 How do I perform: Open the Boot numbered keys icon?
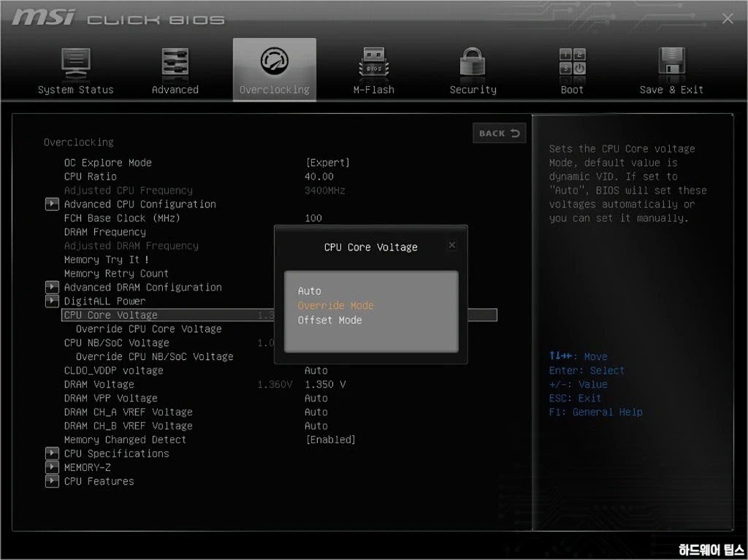pos(572,63)
